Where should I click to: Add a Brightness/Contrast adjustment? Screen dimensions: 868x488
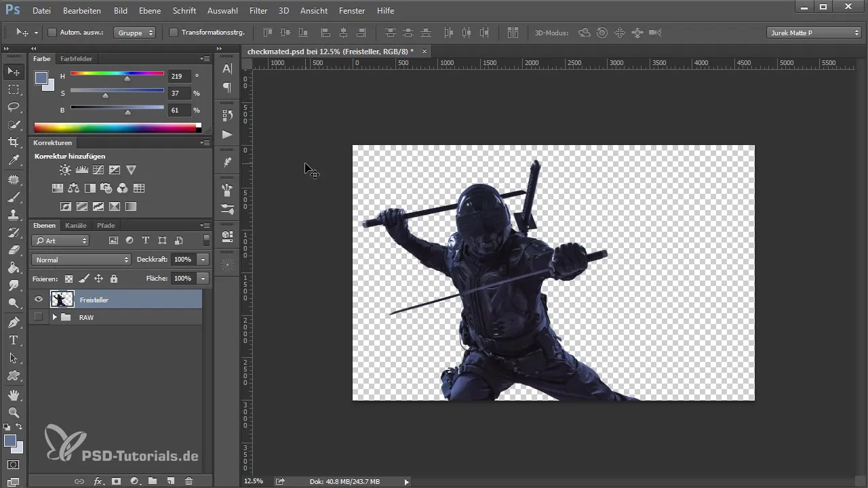point(65,170)
